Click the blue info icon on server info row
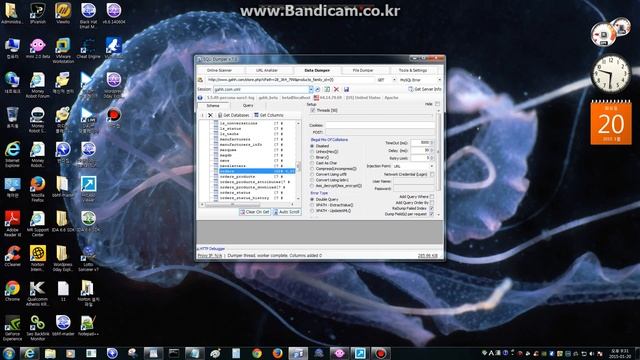This screenshot has height=360, width=640. 200,98
